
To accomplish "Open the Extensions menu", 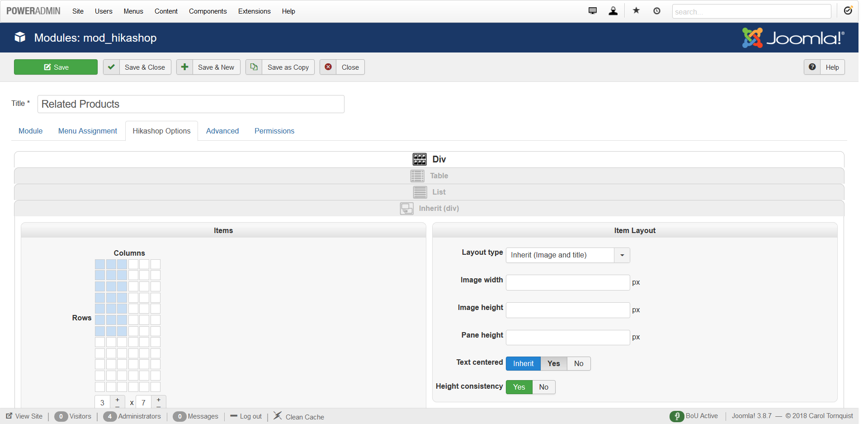I will [254, 11].
